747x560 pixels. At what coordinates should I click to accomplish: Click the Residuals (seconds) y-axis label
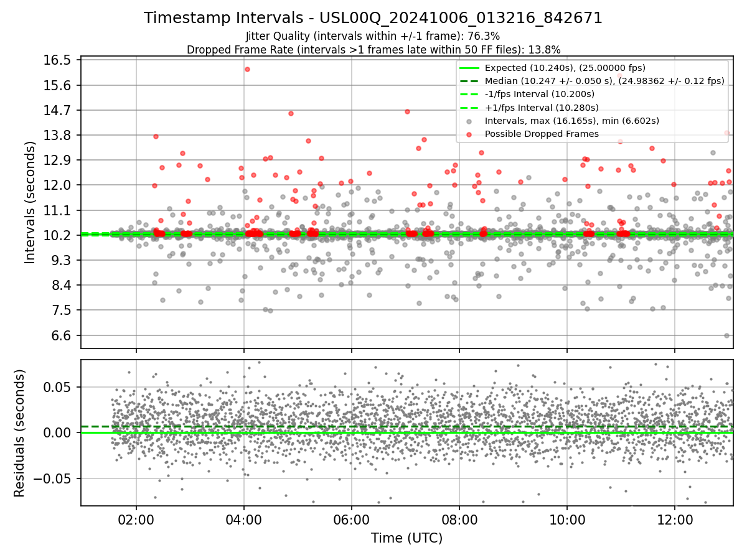tap(19, 433)
